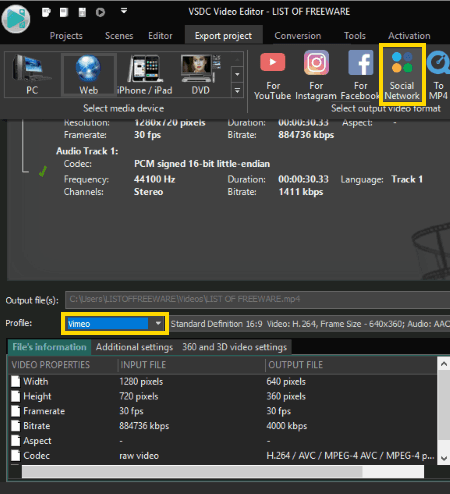Choose the Web media device
The width and height of the screenshot is (450, 494).
pyautogui.click(x=89, y=75)
